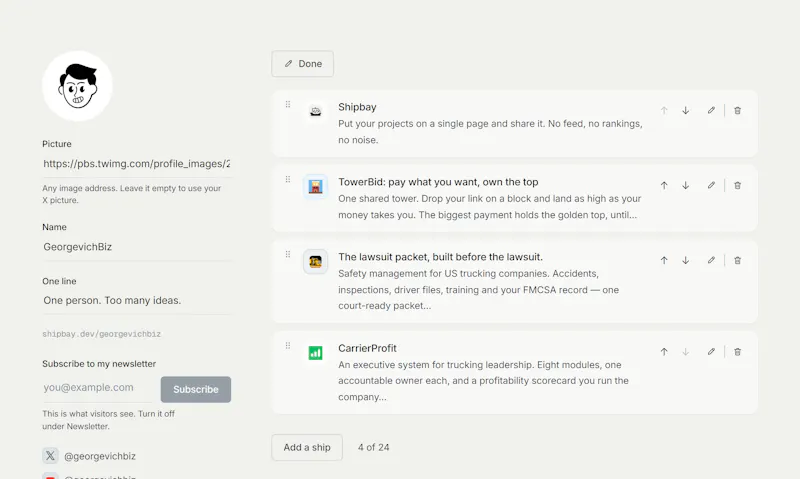800x479 pixels.
Task: Move CarrierProfit card up
Action: (664, 351)
